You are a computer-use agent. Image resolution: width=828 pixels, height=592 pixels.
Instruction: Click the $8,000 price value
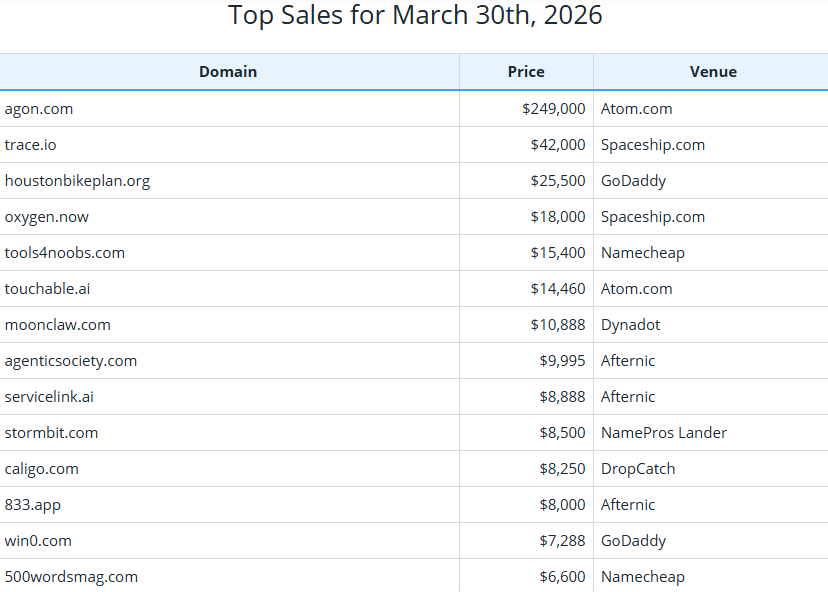click(562, 505)
